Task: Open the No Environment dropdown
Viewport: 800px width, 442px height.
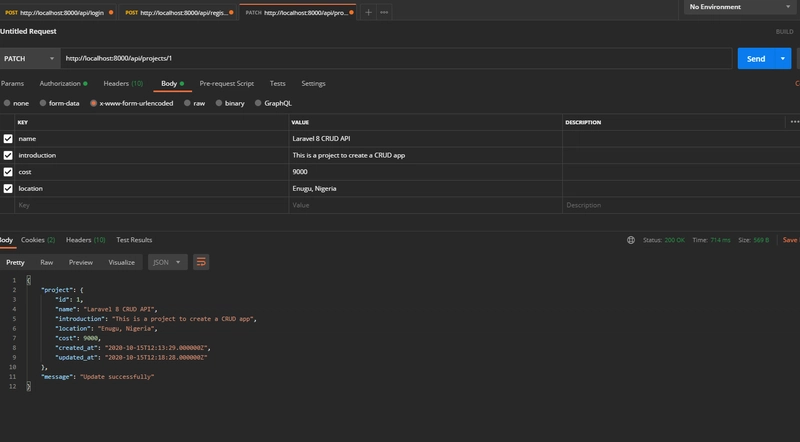Action: click(x=739, y=7)
